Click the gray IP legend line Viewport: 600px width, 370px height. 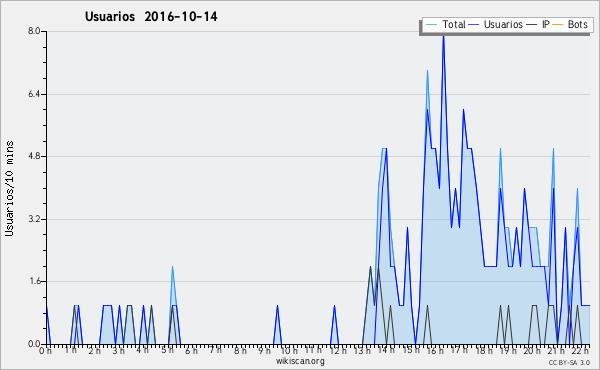[x=532, y=25]
